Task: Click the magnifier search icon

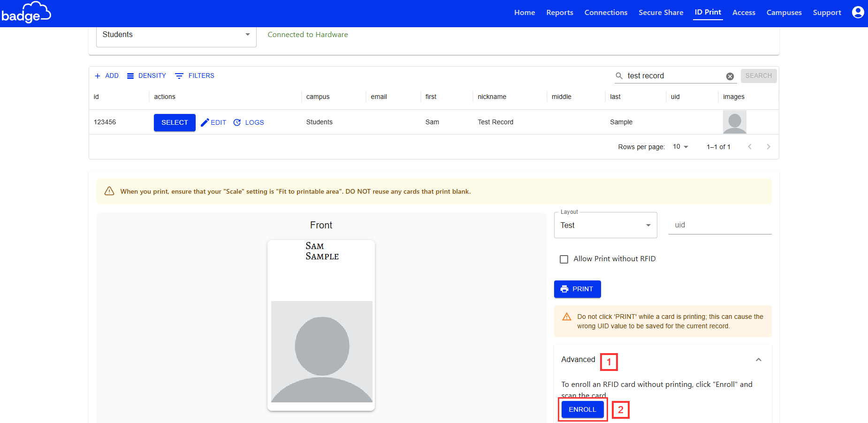Action: (x=619, y=76)
